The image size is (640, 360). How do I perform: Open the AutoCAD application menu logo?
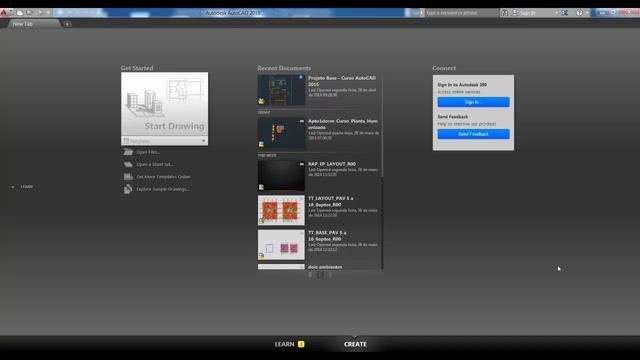[4, 13]
